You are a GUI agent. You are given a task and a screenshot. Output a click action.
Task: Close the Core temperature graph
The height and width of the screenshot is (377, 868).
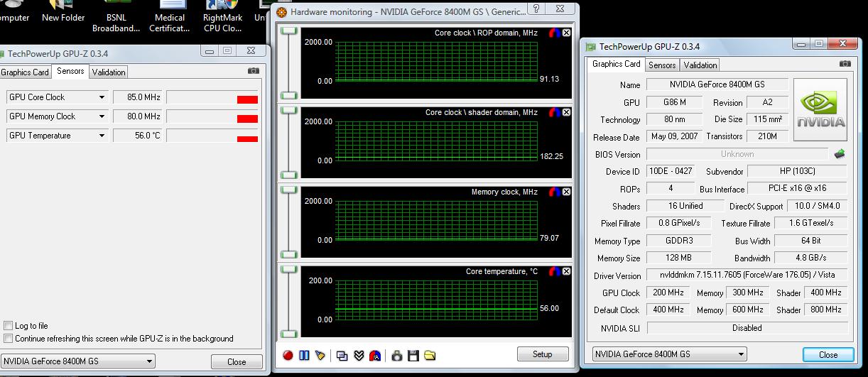pos(567,271)
